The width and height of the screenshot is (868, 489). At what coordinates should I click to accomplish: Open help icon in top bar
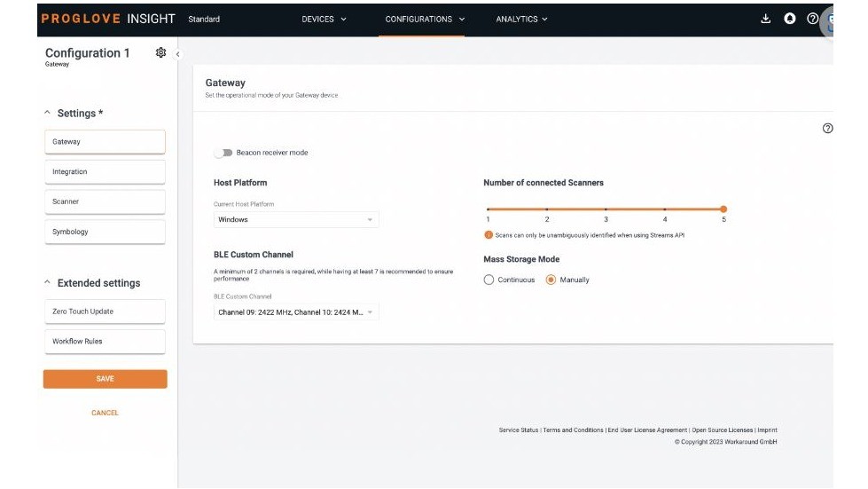[x=813, y=19]
